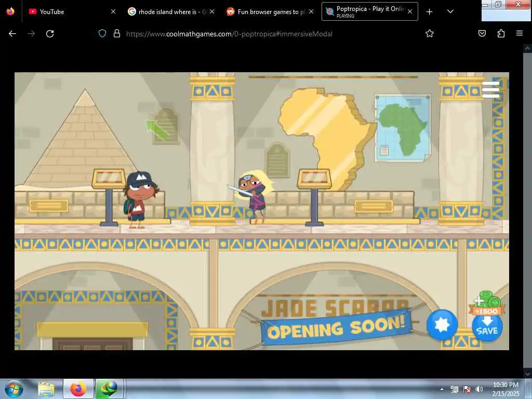The width and height of the screenshot is (532, 399).
Task: Click the green arrow plaque on wall
Action: tap(165, 126)
